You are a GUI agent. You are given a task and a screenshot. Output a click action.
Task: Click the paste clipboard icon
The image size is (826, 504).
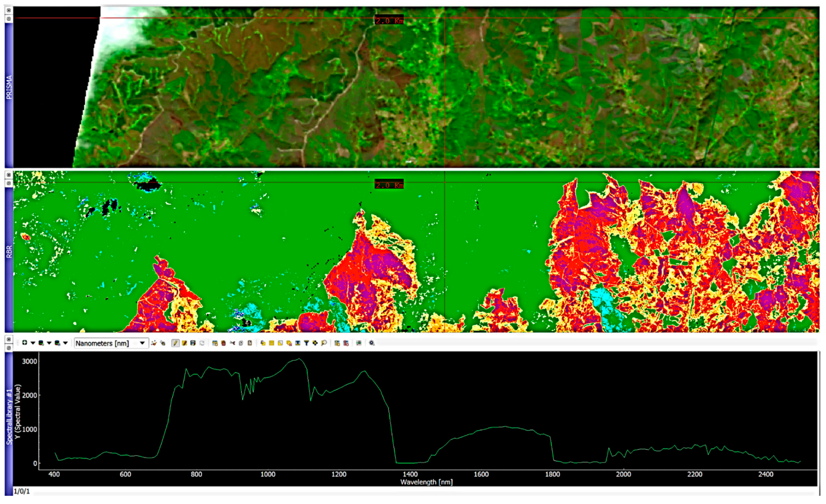[250, 343]
